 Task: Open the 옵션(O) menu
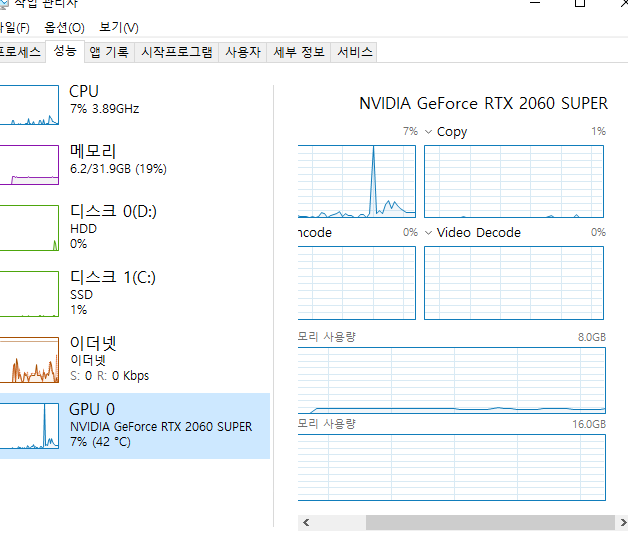pyautogui.click(x=64, y=28)
